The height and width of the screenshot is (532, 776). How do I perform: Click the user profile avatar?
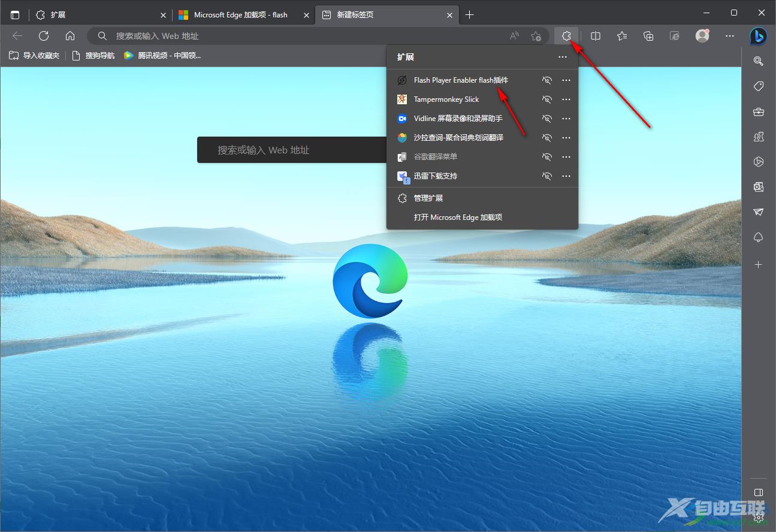[x=702, y=36]
